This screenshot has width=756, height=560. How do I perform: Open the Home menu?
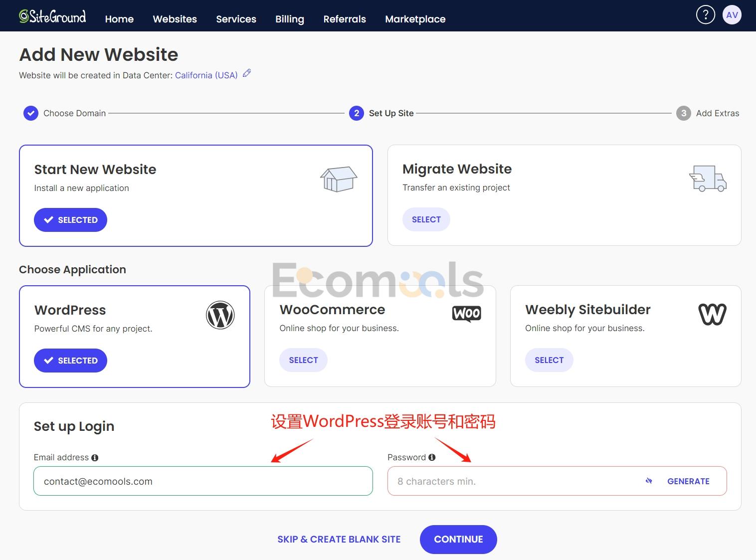(x=119, y=19)
